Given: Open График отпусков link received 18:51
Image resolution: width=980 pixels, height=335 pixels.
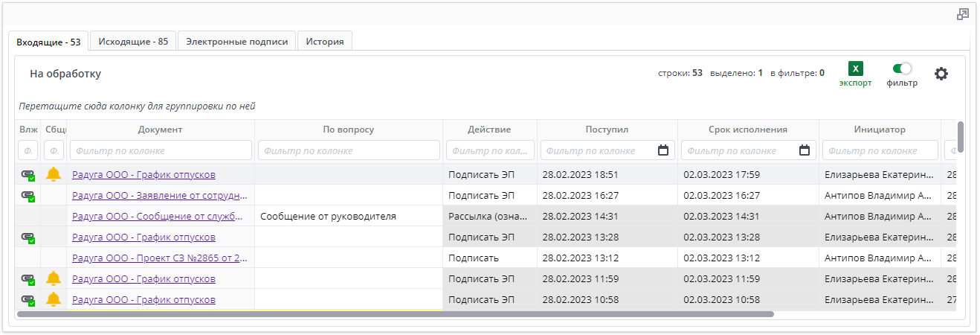Looking at the screenshot, I should 144,175.
